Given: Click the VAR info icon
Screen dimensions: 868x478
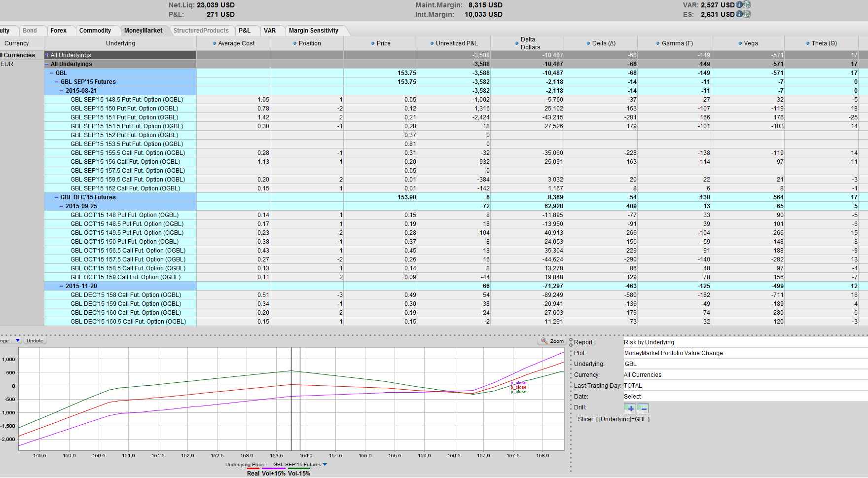Looking at the screenshot, I should tap(739, 5).
